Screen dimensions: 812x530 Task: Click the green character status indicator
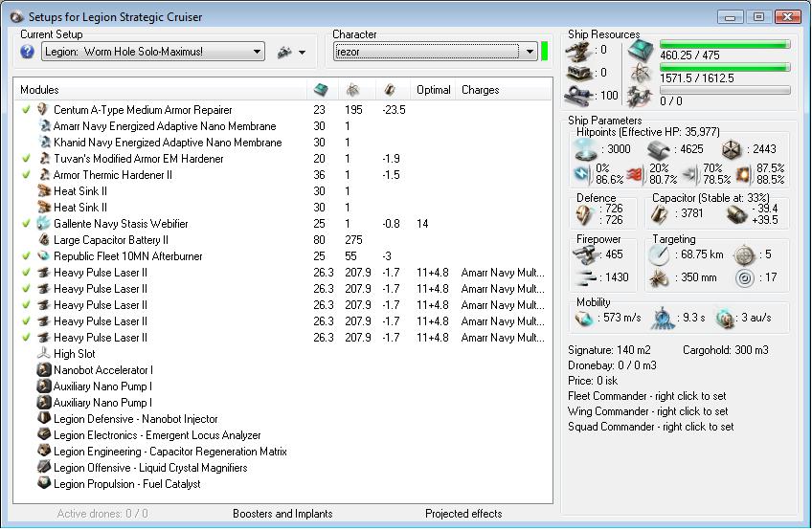pos(544,52)
